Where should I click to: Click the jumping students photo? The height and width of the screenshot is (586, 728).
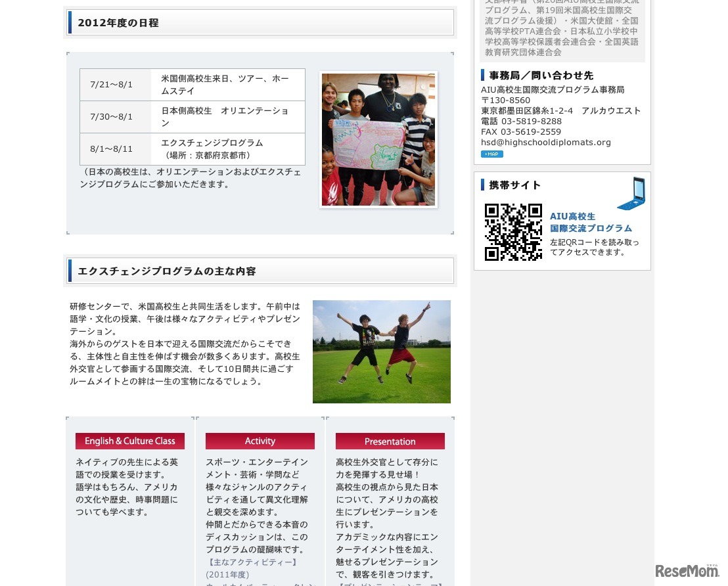381,351
